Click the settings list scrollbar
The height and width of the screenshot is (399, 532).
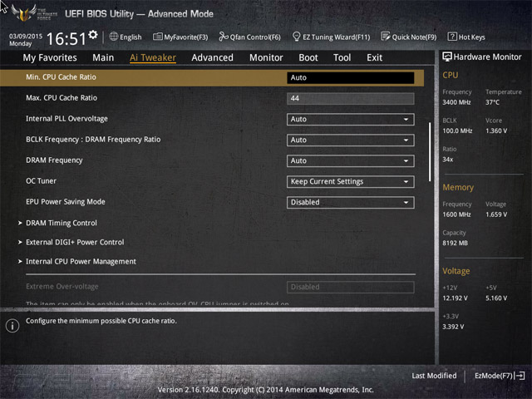click(x=430, y=151)
